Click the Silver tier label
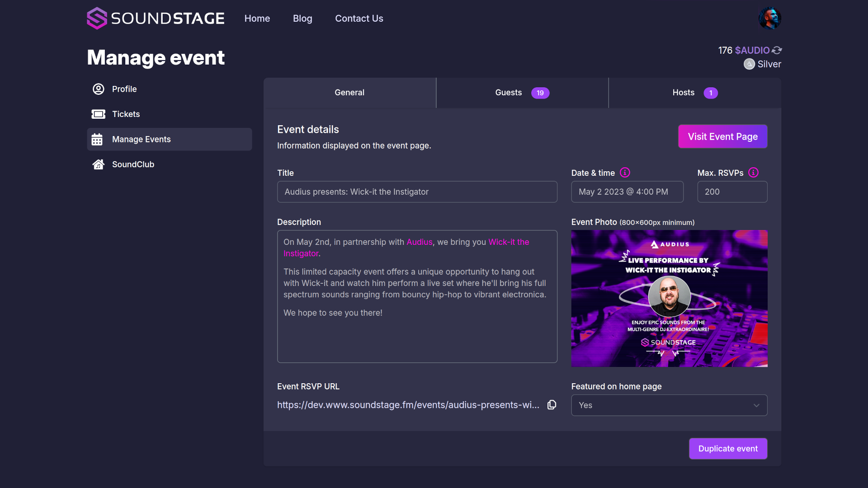 (769, 64)
